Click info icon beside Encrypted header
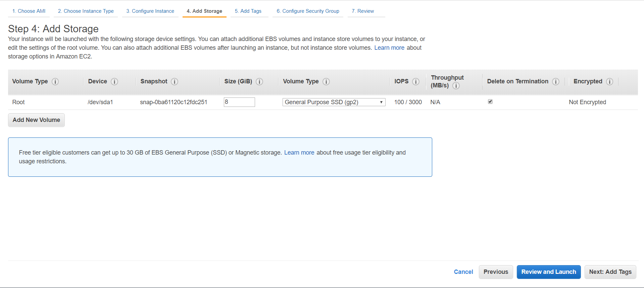This screenshot has height=288, width=644. coord(610,82)
